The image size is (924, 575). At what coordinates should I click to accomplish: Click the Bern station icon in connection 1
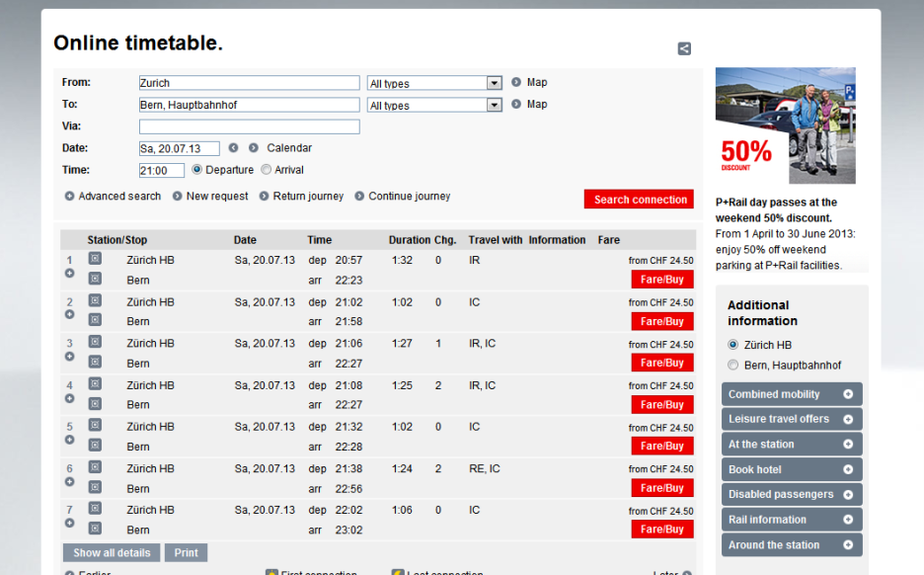[95, 279]
